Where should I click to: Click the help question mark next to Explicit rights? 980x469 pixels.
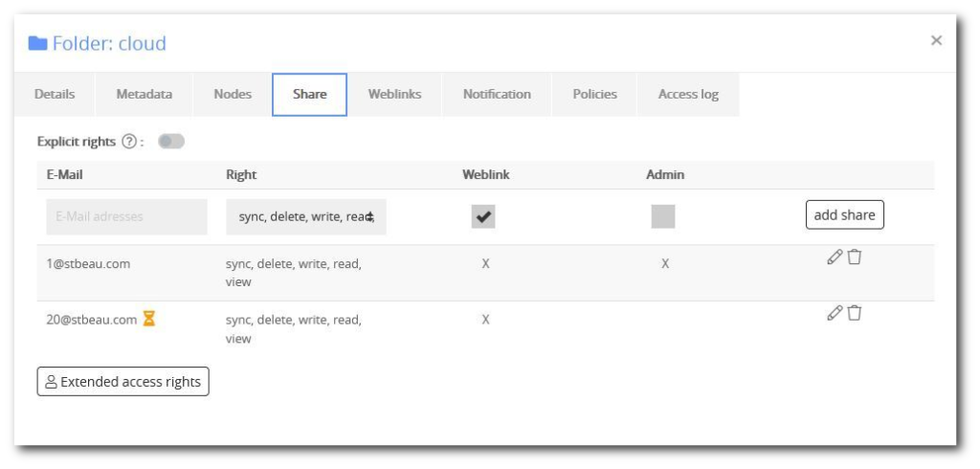pos(129,142)
